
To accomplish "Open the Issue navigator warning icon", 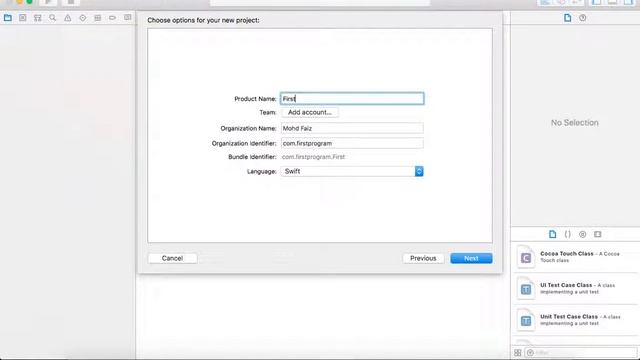I will [x=68, y=18].
